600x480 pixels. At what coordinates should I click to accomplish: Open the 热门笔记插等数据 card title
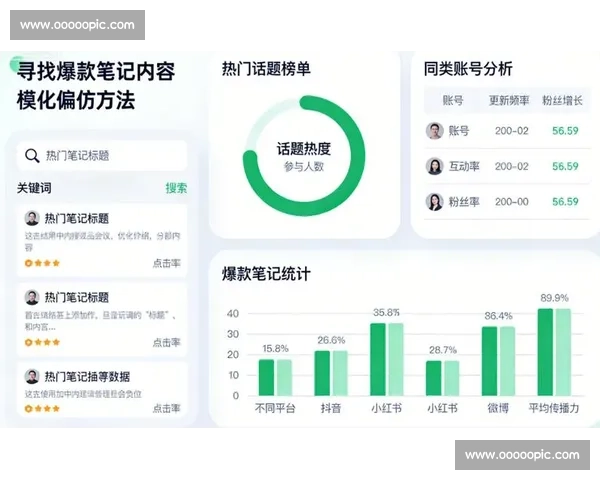[87, 377]
